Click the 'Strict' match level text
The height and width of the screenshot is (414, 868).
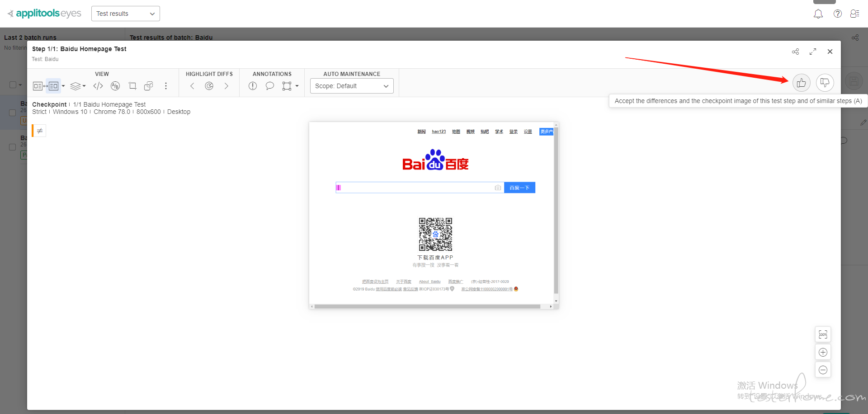39,112
